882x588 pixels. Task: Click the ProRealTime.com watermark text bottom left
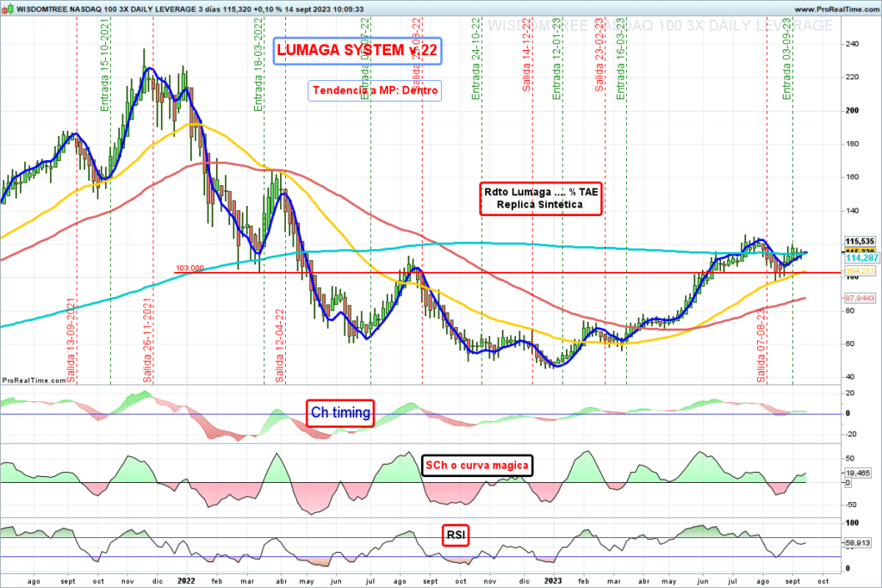point(34,381)
